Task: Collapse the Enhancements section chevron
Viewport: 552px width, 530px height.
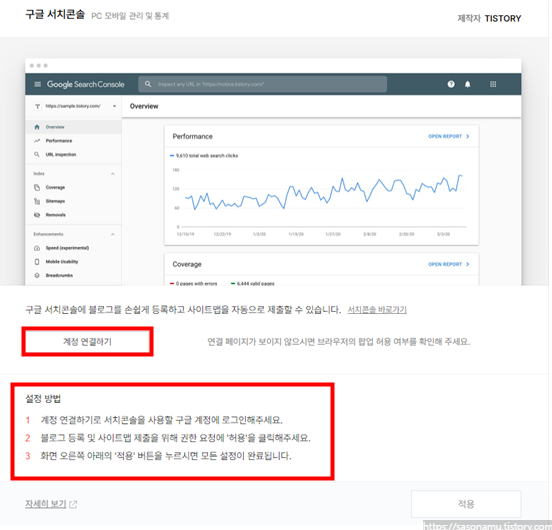Action: [113, 234]
